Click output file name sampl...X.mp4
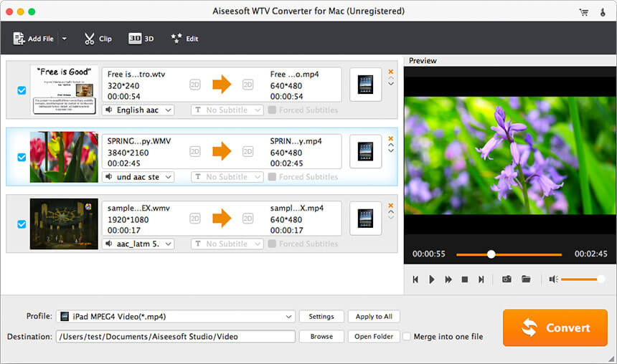 click(x=297, y=208)
